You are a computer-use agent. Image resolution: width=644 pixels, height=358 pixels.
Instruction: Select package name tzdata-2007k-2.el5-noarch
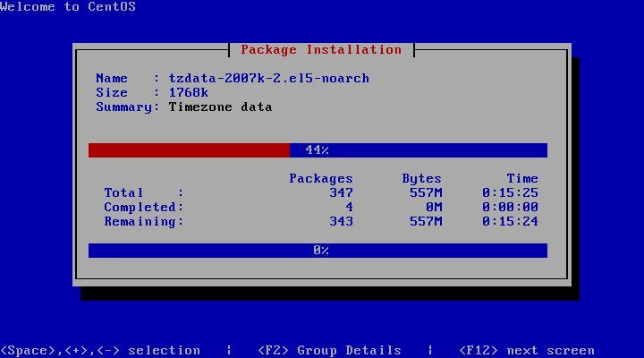[x=269, y=78]
